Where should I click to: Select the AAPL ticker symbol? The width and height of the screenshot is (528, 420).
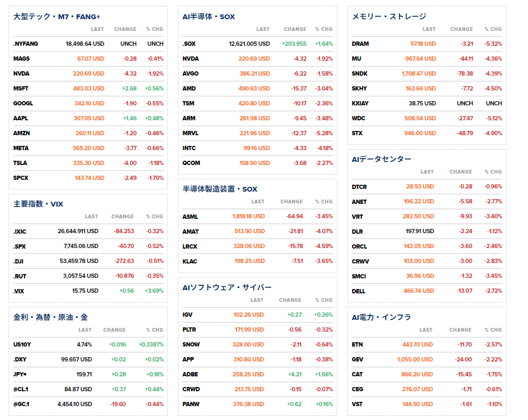(21, 118)
